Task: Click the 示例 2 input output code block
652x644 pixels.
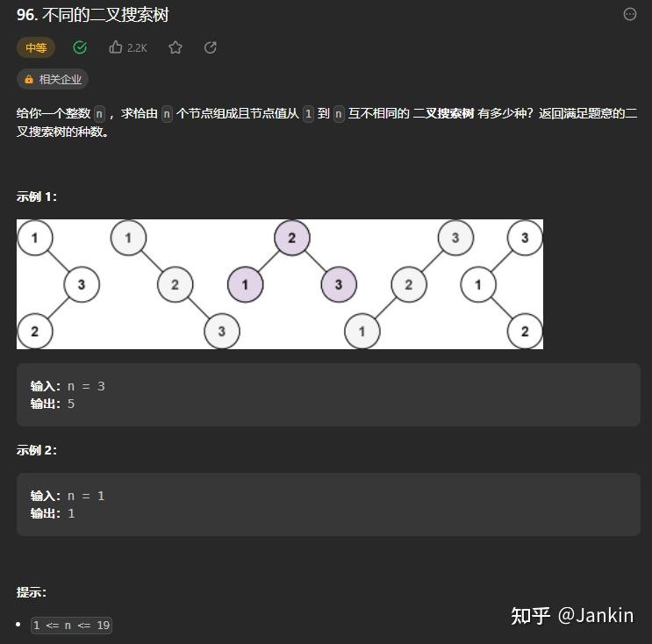Action: click(328, 504)
